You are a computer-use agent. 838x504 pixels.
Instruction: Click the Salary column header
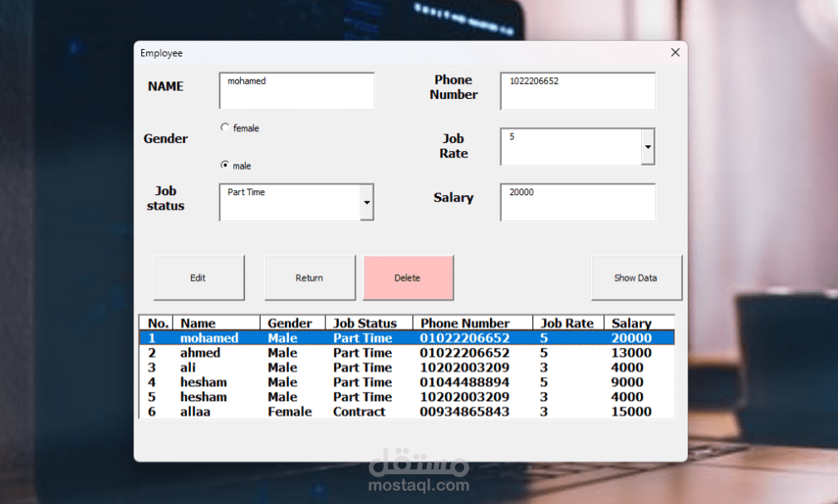point(631,322)
